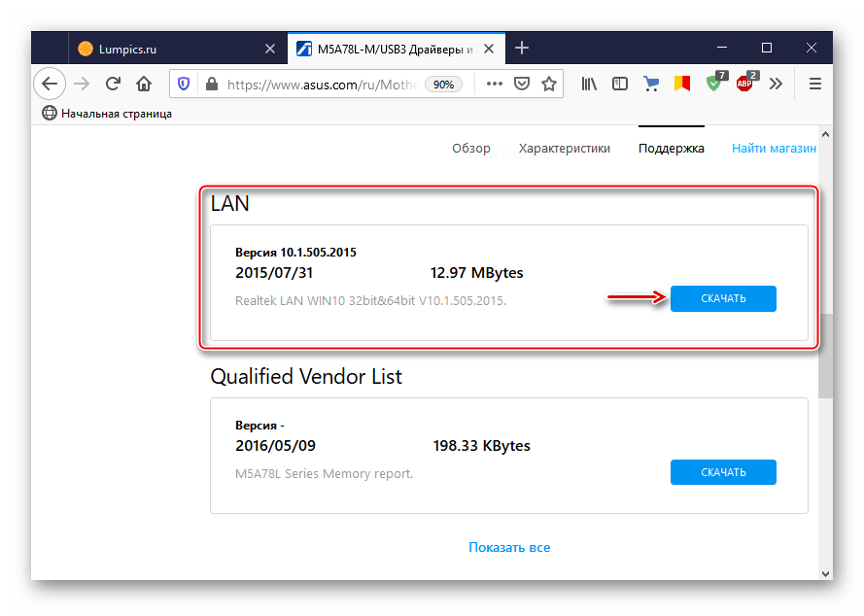Image resolution: width=864 pixels, height=616 pixels.
Task: Reset the 90% zoom level badge
Action: [x=443, y=85]
